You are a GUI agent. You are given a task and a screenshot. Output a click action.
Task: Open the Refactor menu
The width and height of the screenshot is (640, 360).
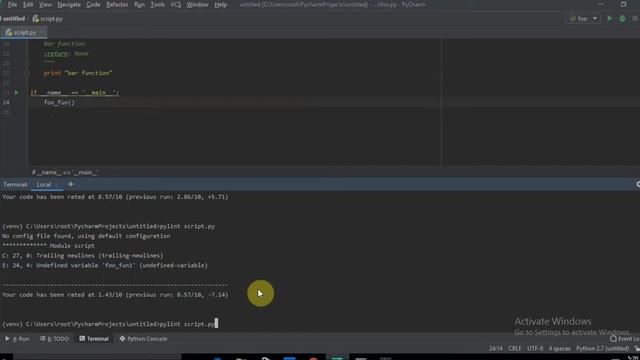tap(117, 4)
